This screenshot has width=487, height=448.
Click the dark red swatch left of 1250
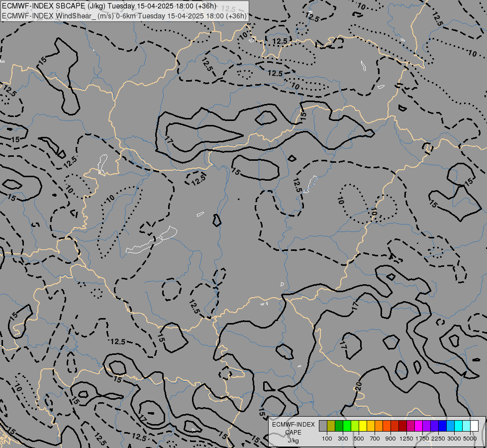tap(403, 426)
